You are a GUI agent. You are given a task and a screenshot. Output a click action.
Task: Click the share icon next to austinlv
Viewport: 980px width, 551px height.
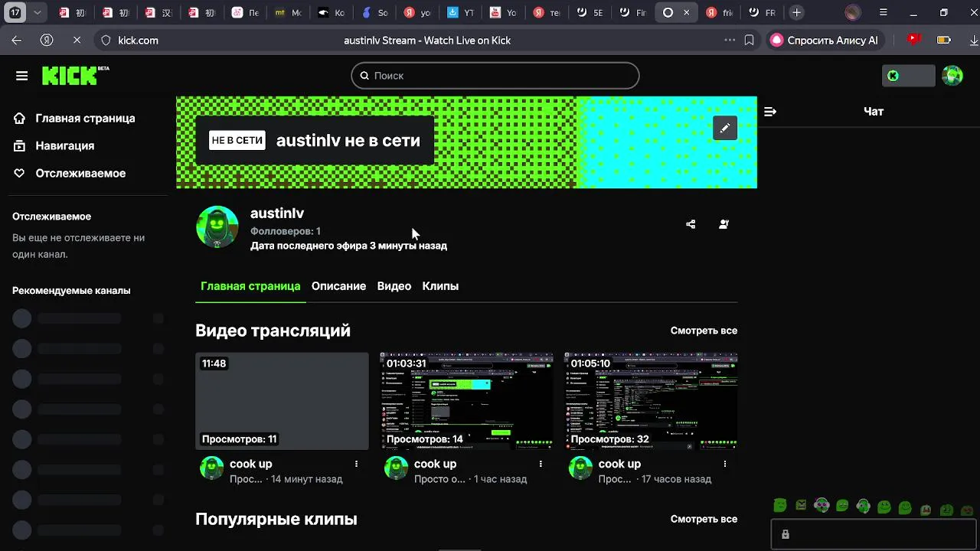(691, 224)
